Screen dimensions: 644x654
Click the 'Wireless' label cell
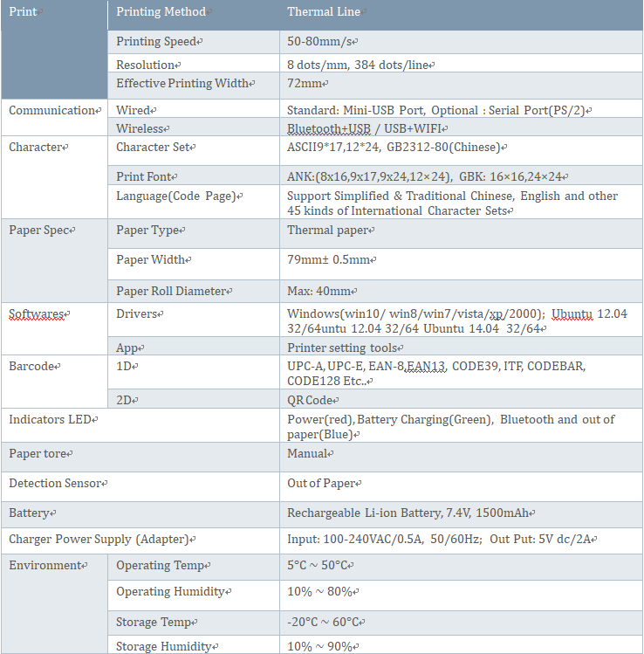(x=194, y=127)
